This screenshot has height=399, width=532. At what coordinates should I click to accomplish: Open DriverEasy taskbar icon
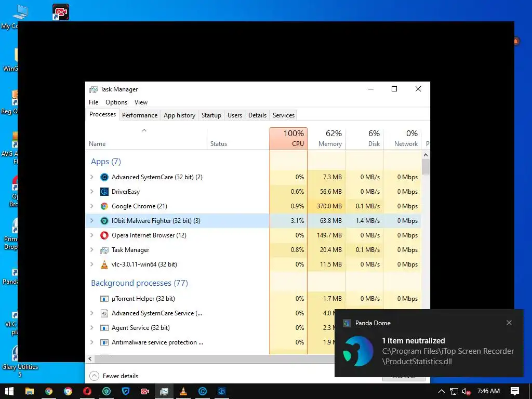(x=221, y=391)
